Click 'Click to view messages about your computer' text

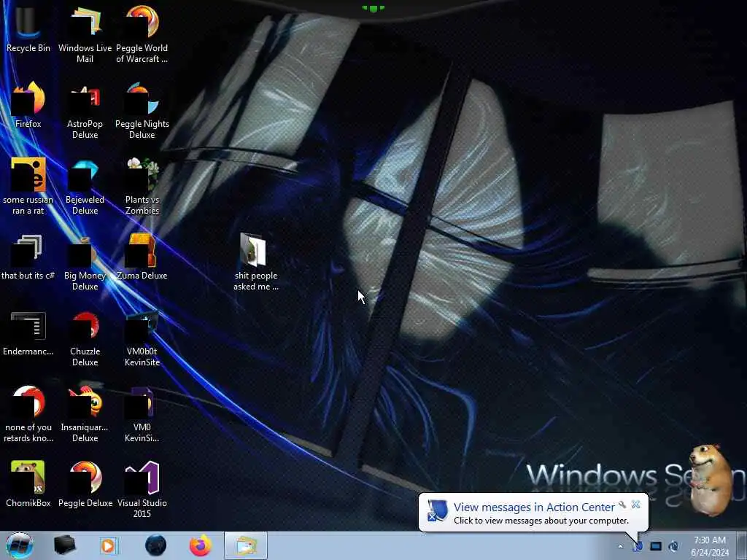point(541,521)
